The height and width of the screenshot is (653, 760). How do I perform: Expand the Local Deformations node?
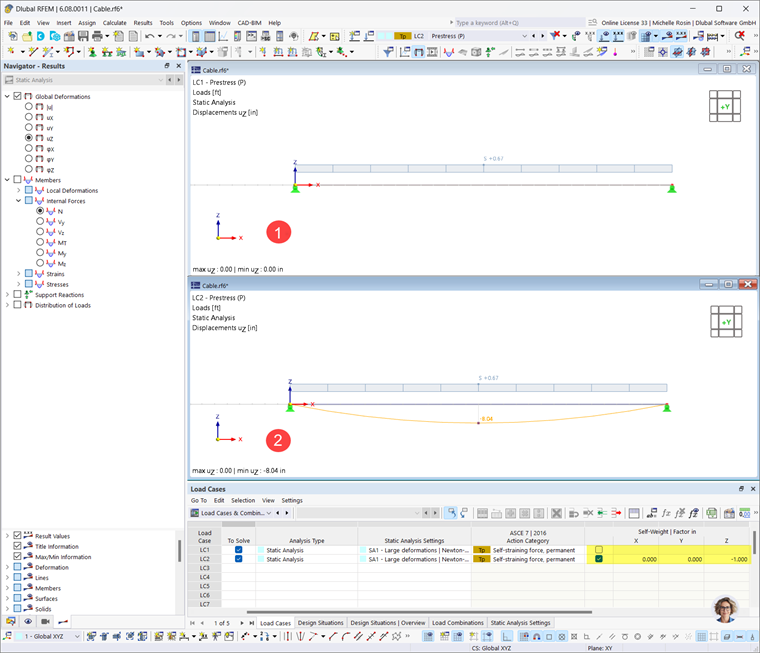[18, 190]
